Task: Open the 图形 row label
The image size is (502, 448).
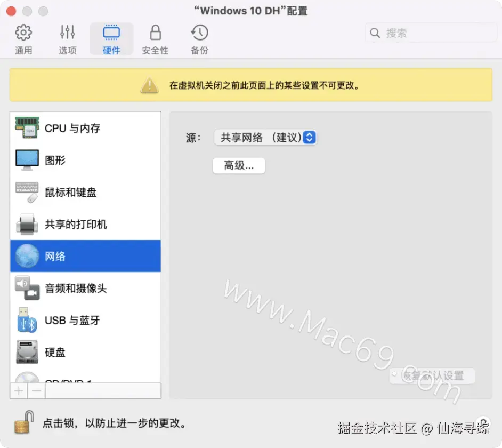Action: click(x=55, y=160)
